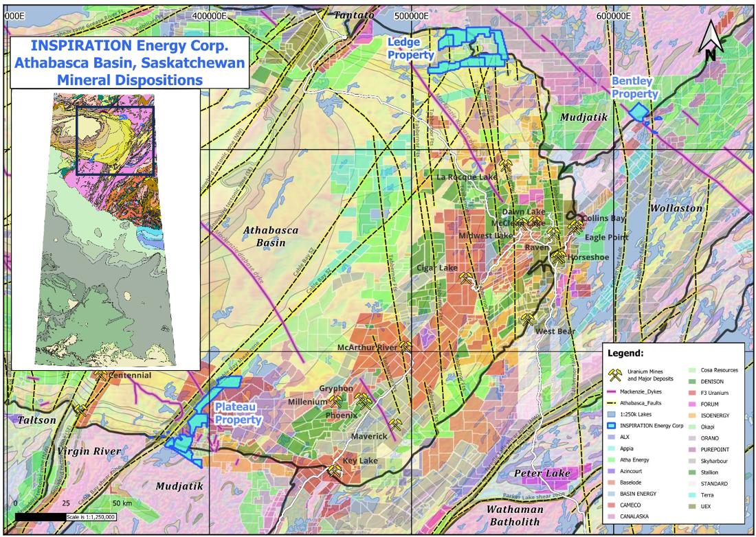
Task: Click the 'Wollaston' domain label
Action: (x=676, y=208)
